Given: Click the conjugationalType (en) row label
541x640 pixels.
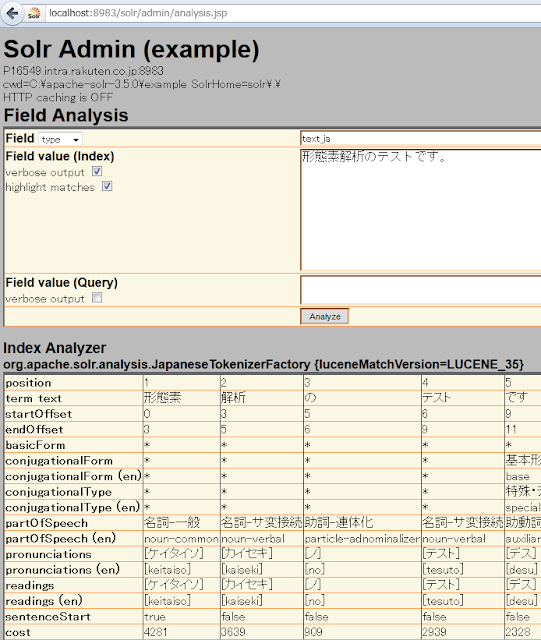Looking at the screenshot, I should click(x=73, y=507).
